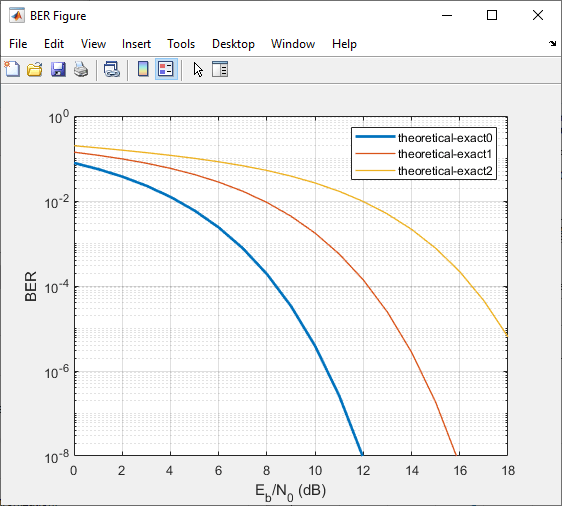Open the Insert menu
Viewport: 562px width, 506px height.
coord(136,44)
